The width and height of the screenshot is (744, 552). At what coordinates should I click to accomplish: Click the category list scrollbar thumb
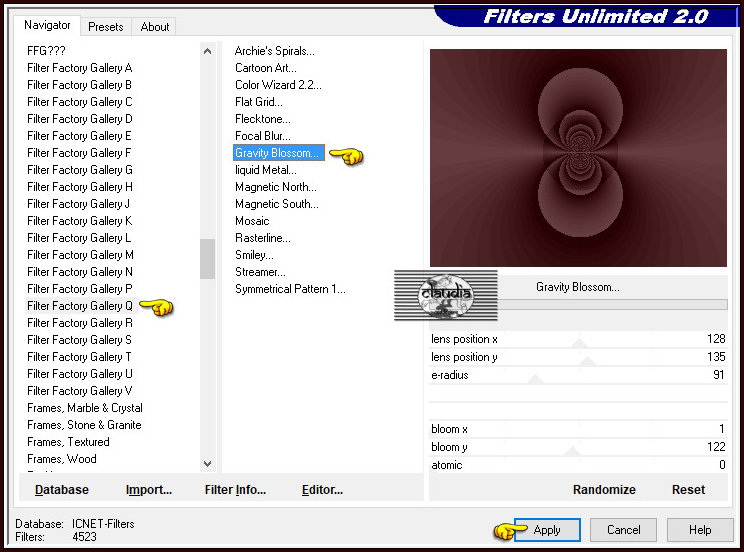[207, 259]
